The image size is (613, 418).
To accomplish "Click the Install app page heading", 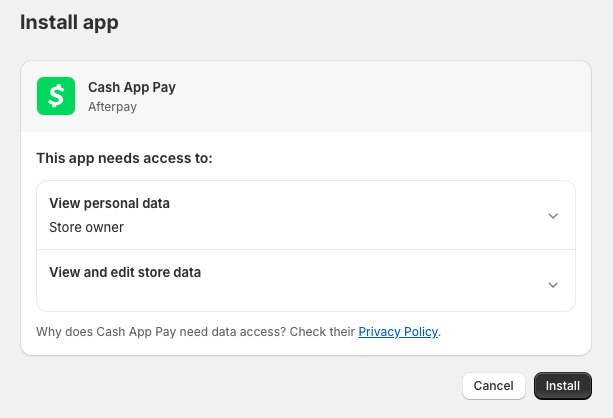I will click(69, 22).
